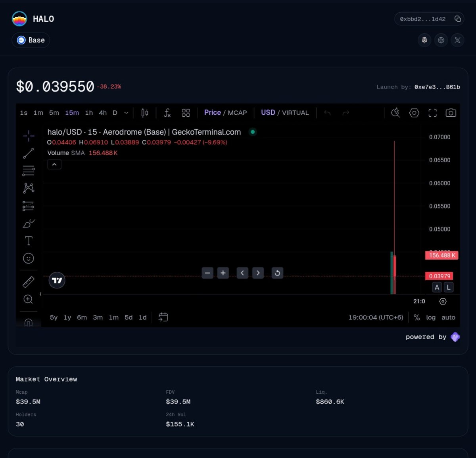
Task: Select the 15m interval
Action: click(72, 113)
